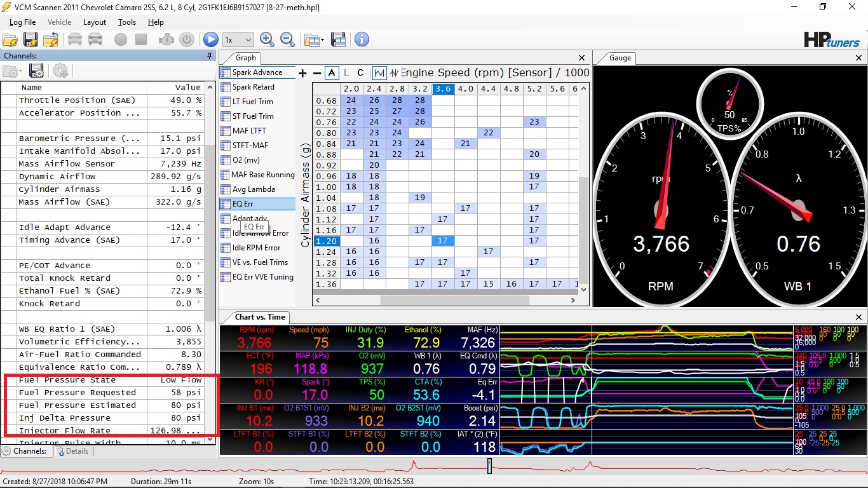Viewport: 868px width, 488px height.
Task: Click the minus icon above the graph table
Action: click(x=316, y=73)
